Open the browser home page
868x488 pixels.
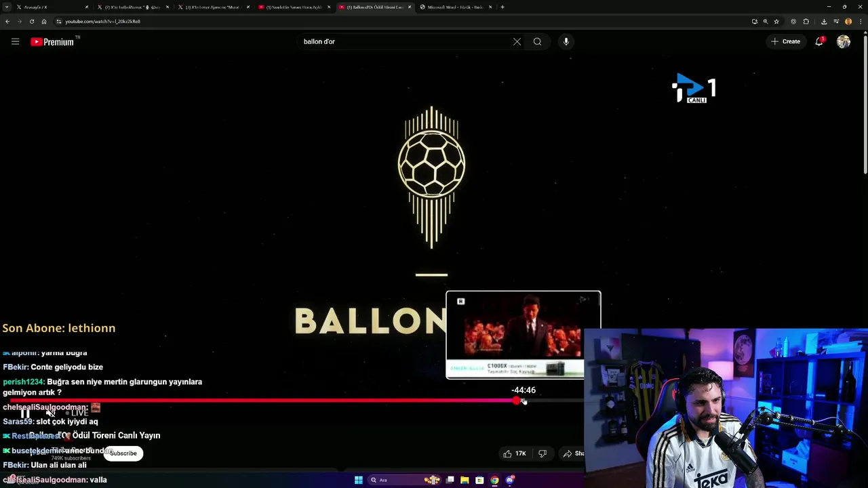[x=44, y=21]
